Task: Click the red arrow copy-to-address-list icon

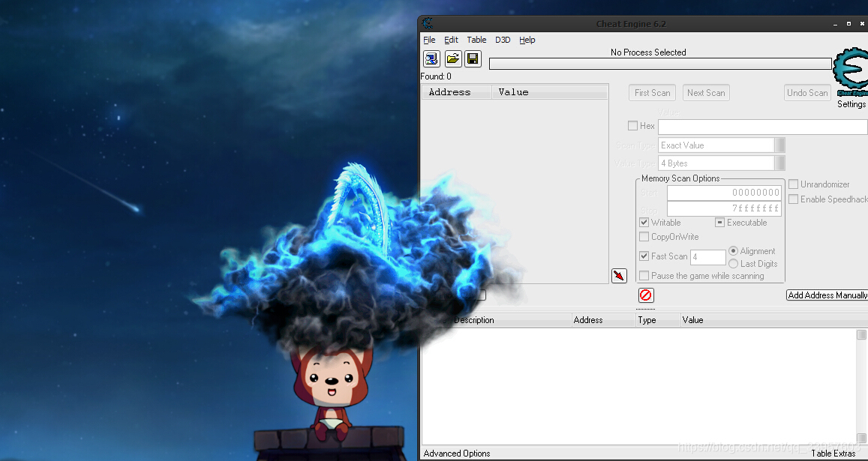Action: coord(619,276)
